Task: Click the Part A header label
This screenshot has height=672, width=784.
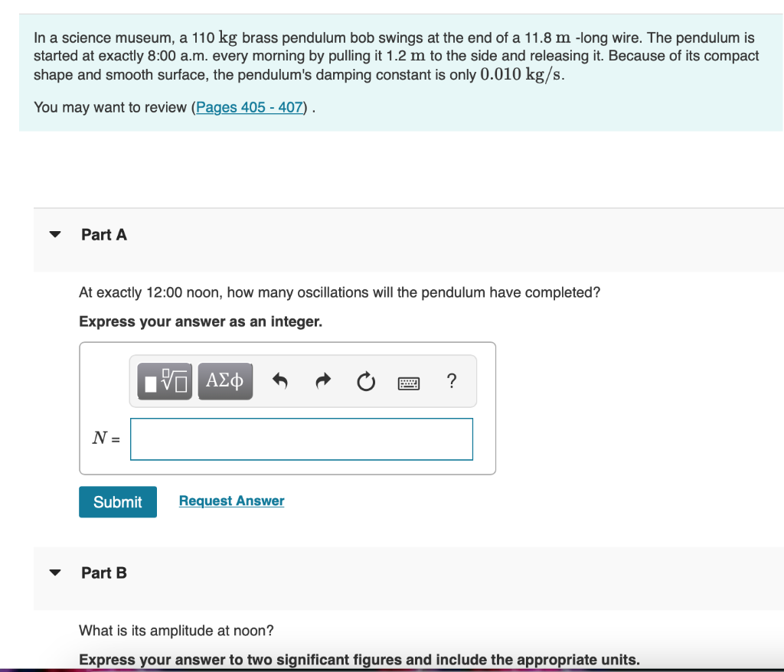Action: pyautogui.click(x=104, y=234)
